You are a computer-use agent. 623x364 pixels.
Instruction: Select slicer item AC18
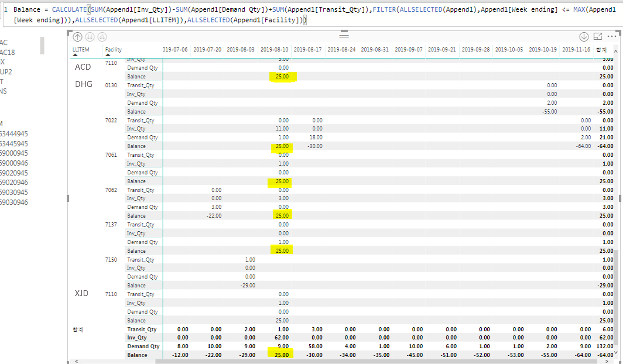point(7,52)
